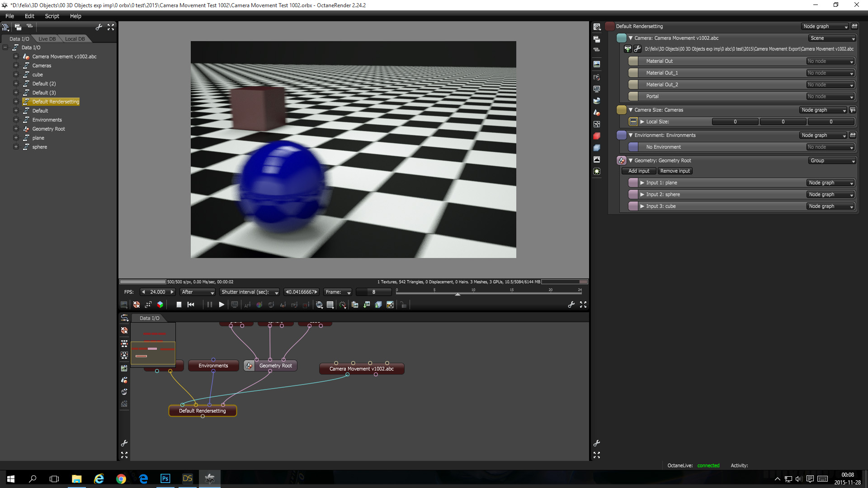Click the Play render button

pyautogui.click(x=222, y=305)
